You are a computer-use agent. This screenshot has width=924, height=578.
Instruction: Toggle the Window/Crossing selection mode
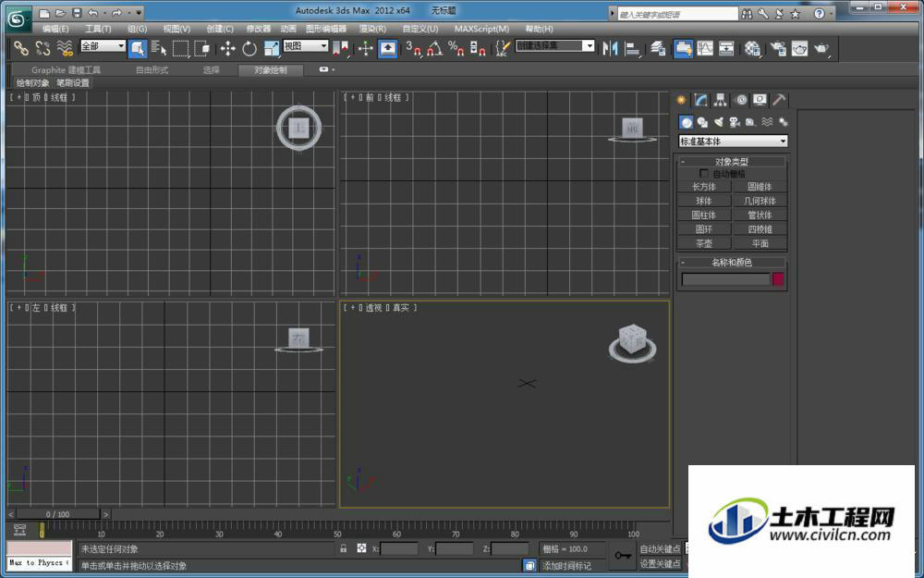(202, 48)
